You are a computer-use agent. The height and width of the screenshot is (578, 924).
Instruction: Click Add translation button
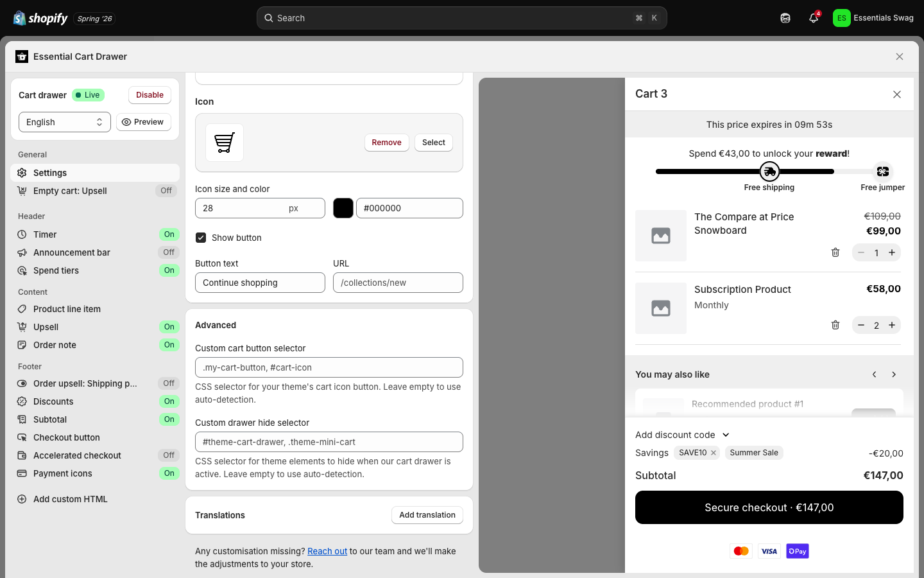tap(427, 515)
